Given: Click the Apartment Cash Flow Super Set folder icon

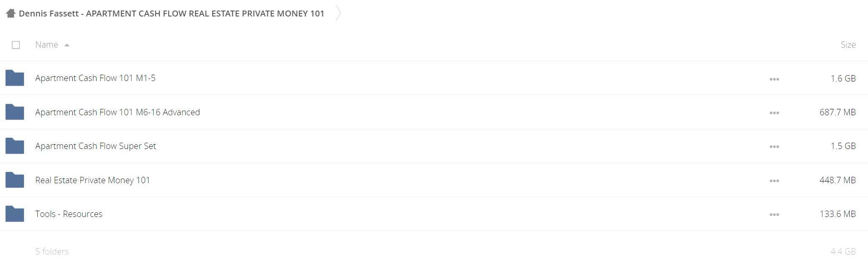Looking at the screenshot, I should pyautogui.click(x=15, y=146).
